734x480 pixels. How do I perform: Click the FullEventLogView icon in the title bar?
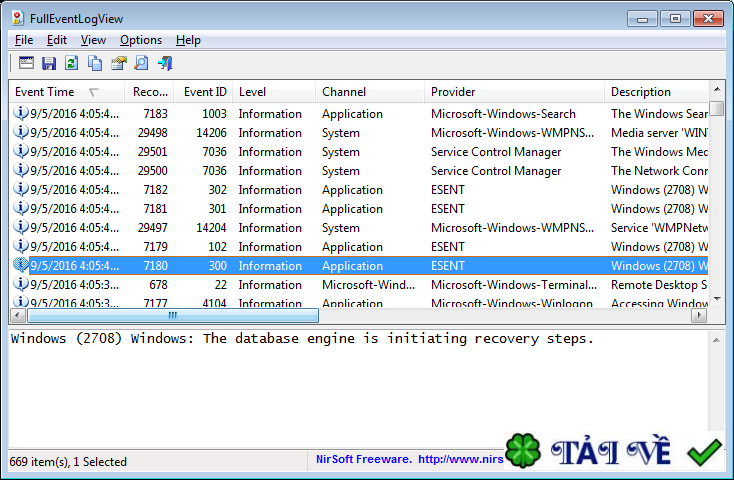click(17, 18)
